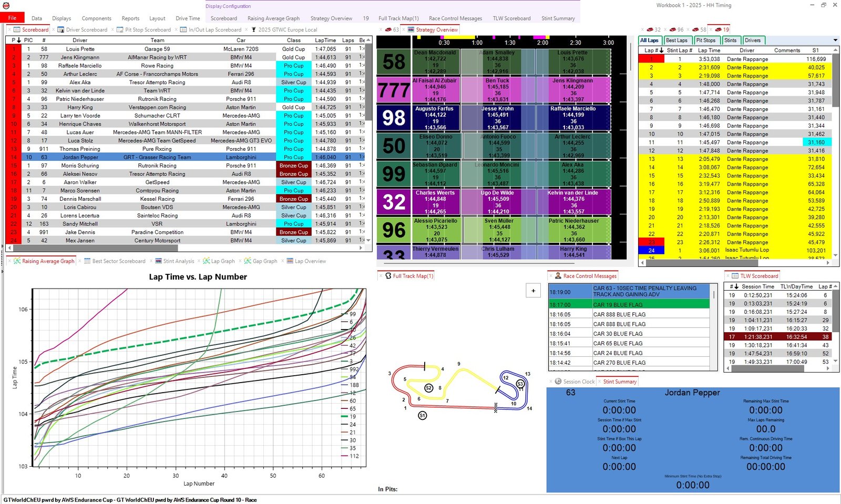The height and width of the screenshot is (504, 841).
Task: Click the red File button
Action: tap(12, 18)
